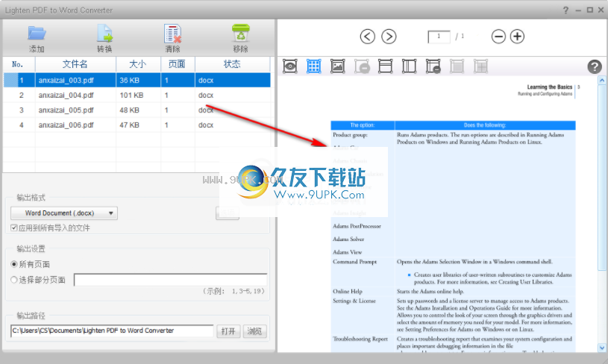Click the title bar help question mark

[565, 10]
